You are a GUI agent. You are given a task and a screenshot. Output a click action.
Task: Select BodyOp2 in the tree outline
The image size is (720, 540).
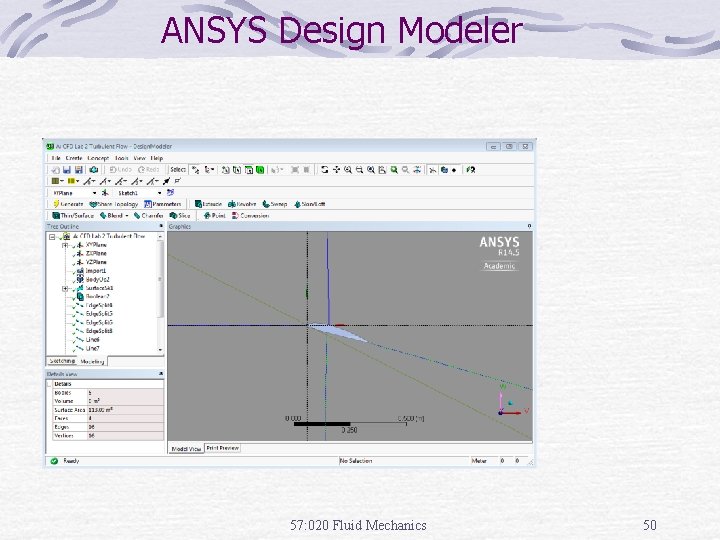[97, 280]
